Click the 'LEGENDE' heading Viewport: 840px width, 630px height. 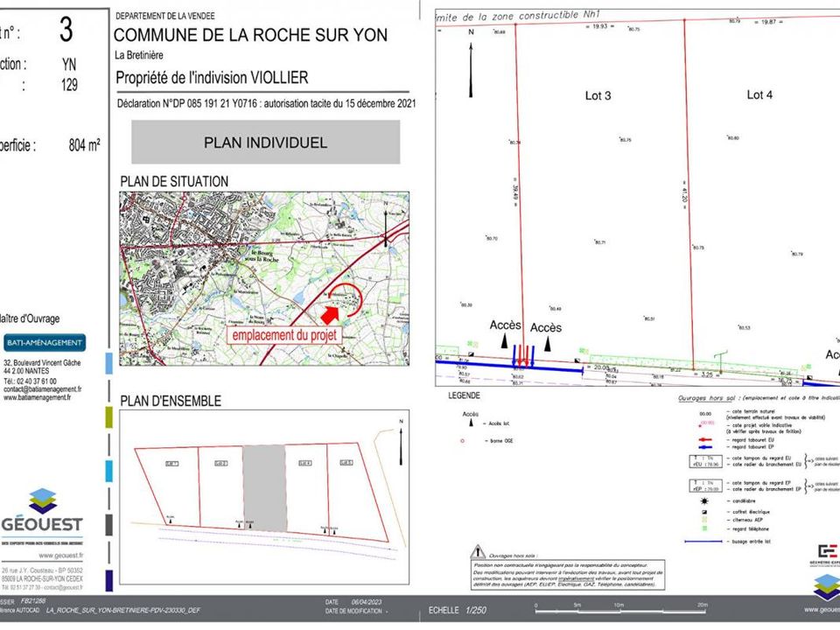coord(464,395)
